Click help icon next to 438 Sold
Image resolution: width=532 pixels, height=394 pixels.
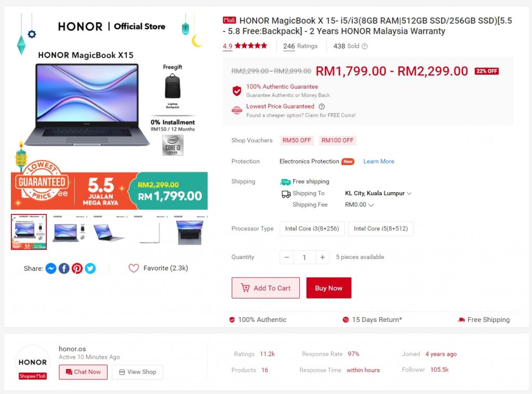(x=364, y=46)
